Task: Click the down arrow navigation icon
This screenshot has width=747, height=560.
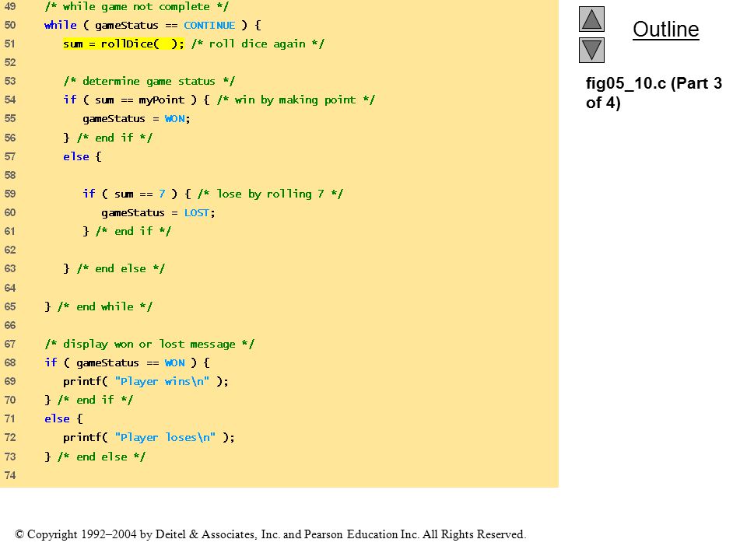Action: point(591,50)
